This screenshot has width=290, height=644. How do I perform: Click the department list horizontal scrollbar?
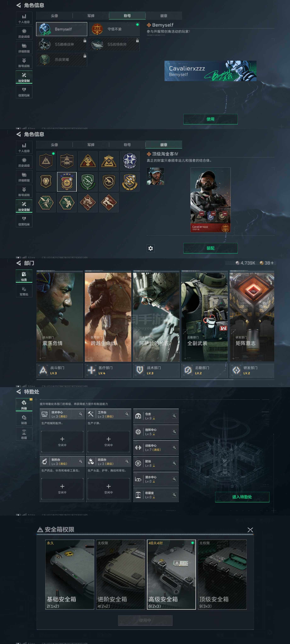(x=135, y=380)
